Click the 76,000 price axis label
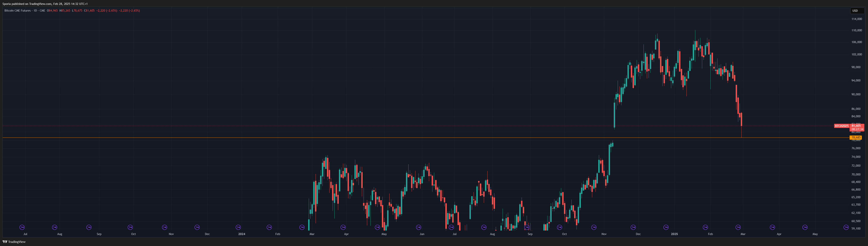 click(856, 148)
